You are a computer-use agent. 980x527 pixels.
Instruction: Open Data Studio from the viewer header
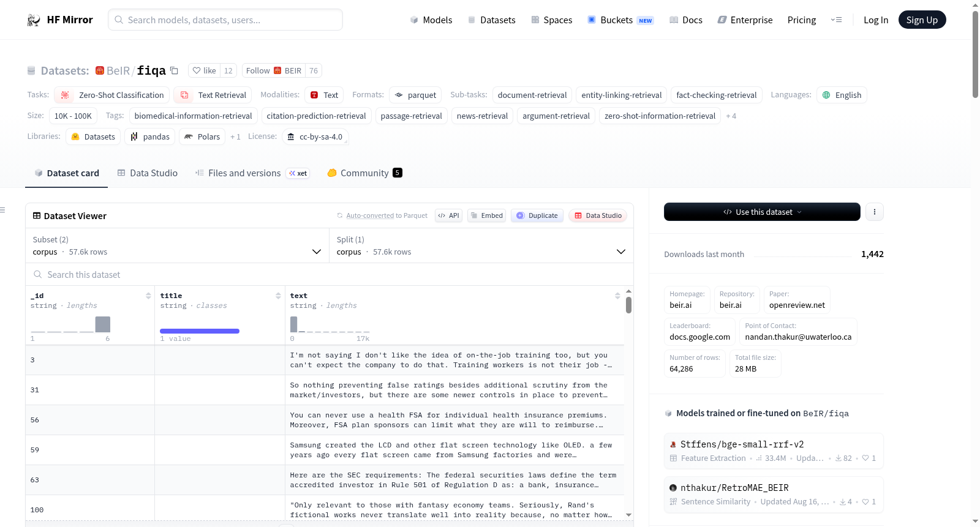click(x=598, y=215)
